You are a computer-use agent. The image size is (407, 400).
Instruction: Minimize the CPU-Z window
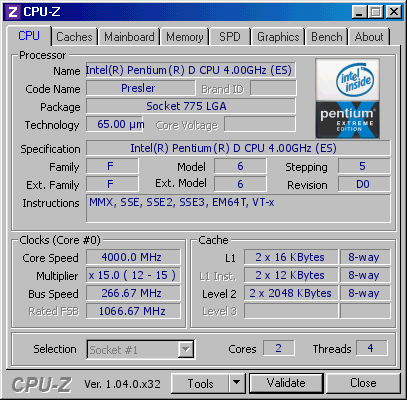point(359,12)
